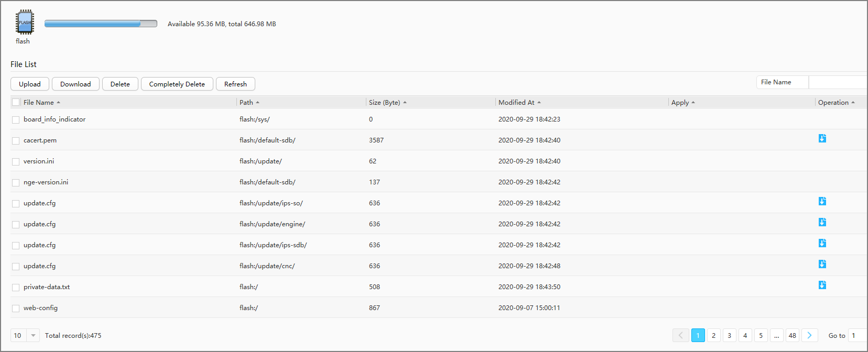Focus the File Name search field
Image resolution: width=868 pixels, height=352 pixels.
(837, 82)
